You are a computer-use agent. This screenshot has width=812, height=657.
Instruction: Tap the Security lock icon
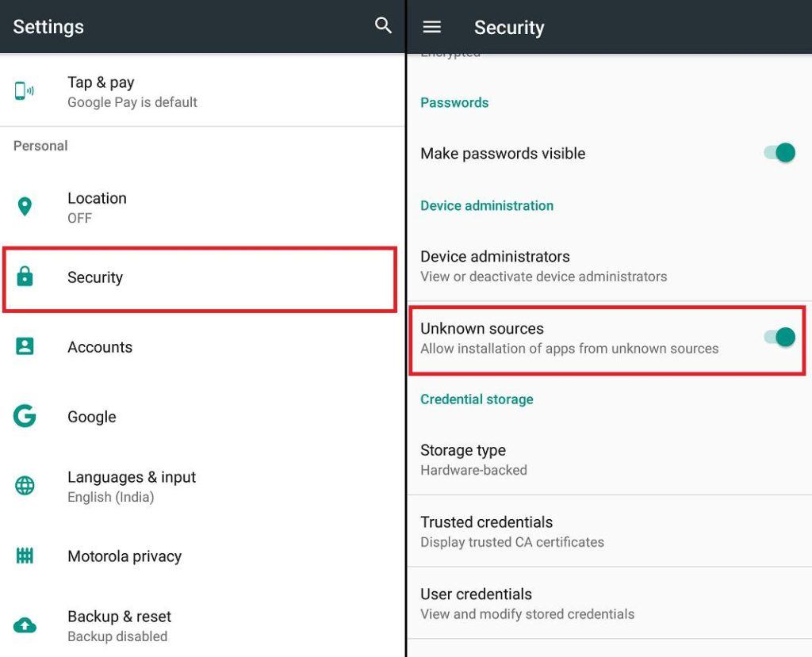tap(25, 277)
